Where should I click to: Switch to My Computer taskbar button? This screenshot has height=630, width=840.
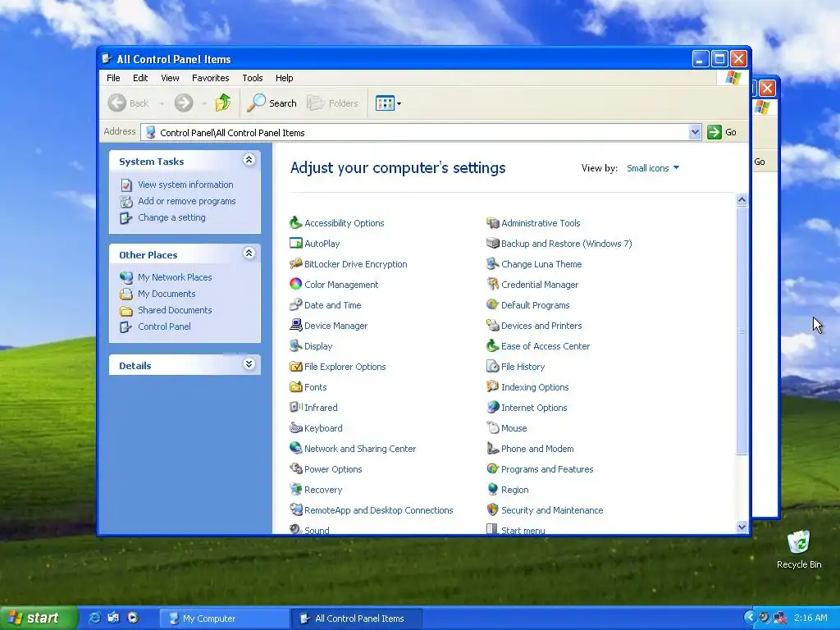(x=225, y=619)
